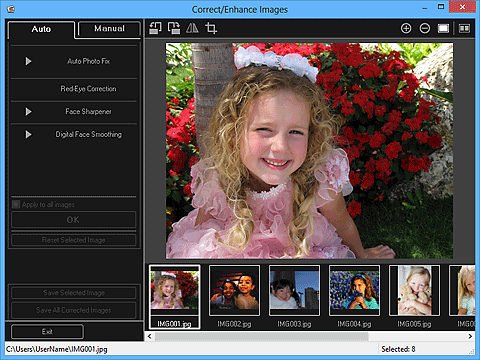Minimize the Correct/Enhance Images window

(424, 8)
